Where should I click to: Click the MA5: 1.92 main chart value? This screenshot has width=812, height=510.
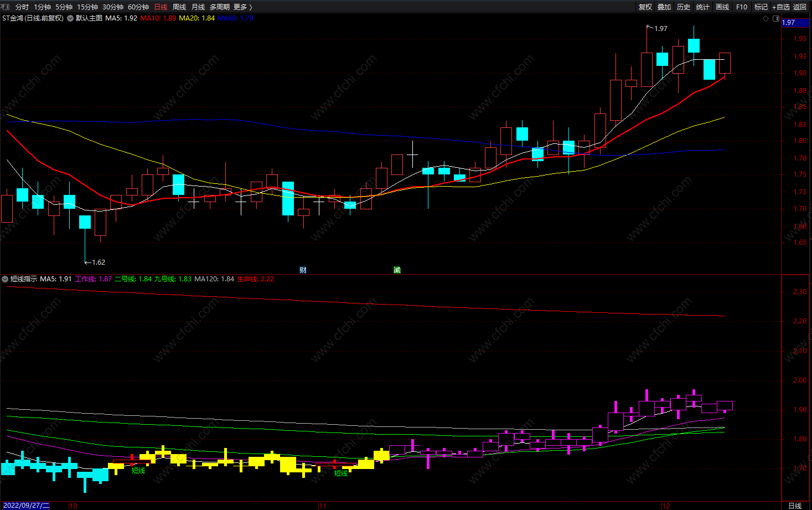tap(121, 18)
